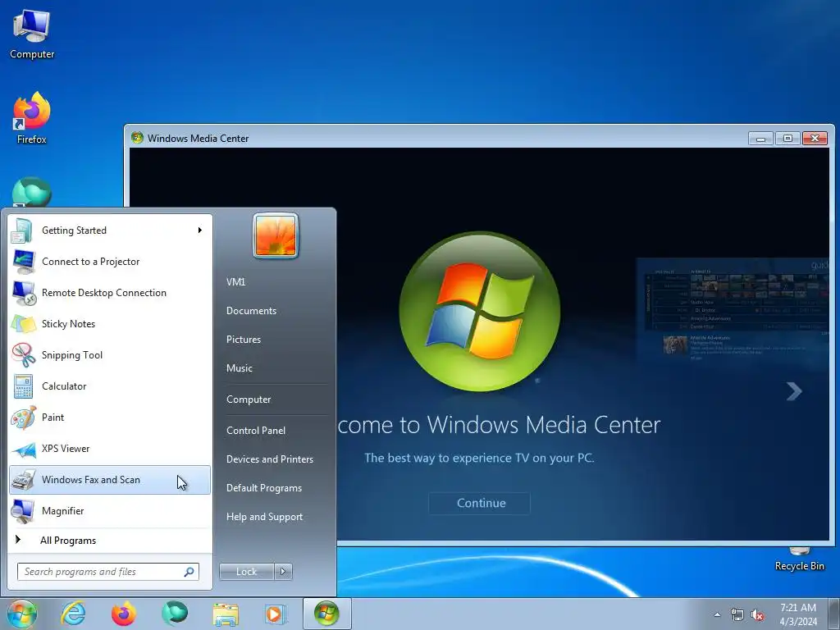840x630 pixels.
Task: Open the Firefox desktop shortcut
Action: tap(32, 118)
